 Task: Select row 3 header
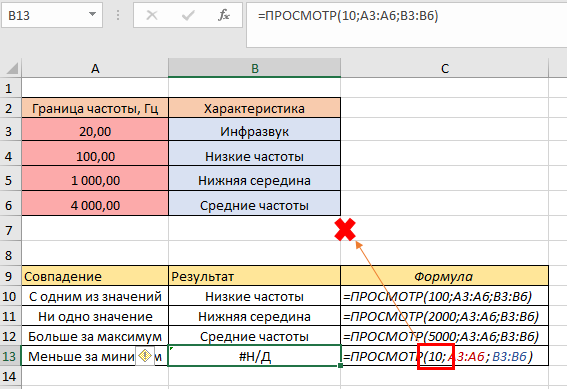(x=10, y=130)
